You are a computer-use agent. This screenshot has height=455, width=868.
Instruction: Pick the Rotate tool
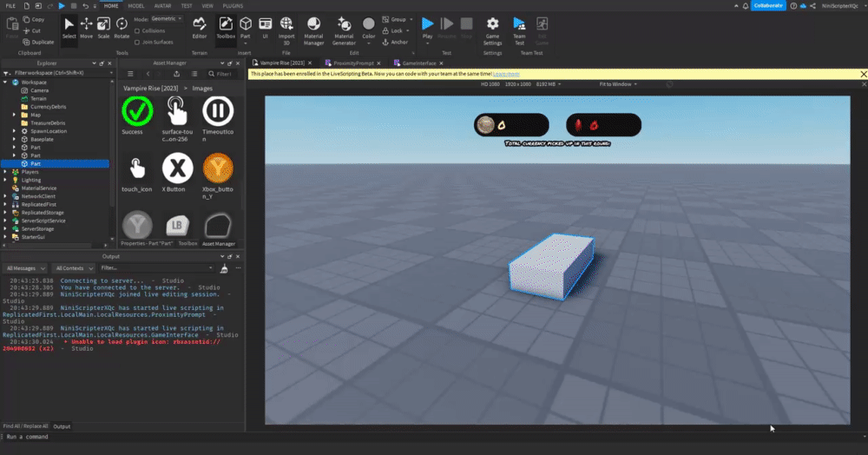tap(122, 28)
